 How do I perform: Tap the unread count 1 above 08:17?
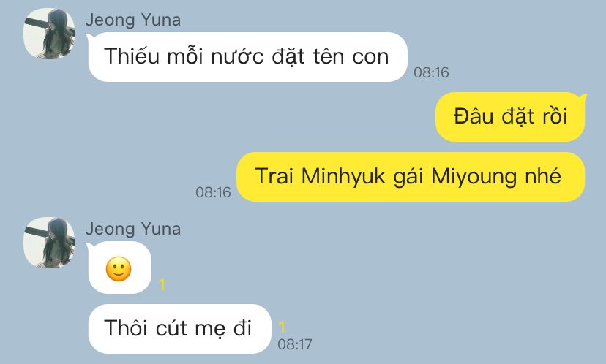tap(282, 327)
